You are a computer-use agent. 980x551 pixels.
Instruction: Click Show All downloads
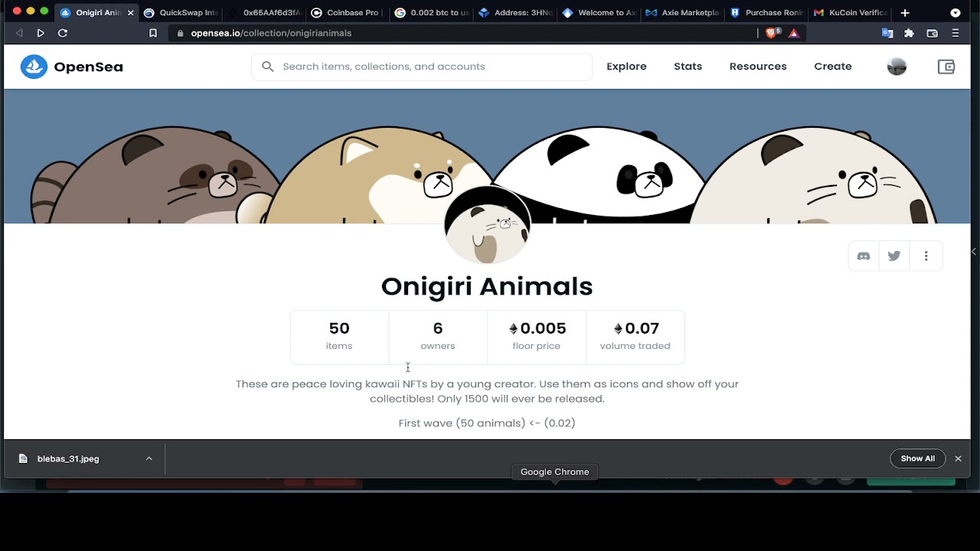pos(918,458)
